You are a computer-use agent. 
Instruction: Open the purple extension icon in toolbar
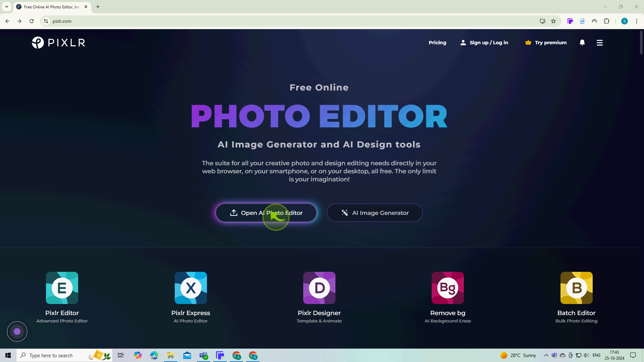tap(570, 21)
